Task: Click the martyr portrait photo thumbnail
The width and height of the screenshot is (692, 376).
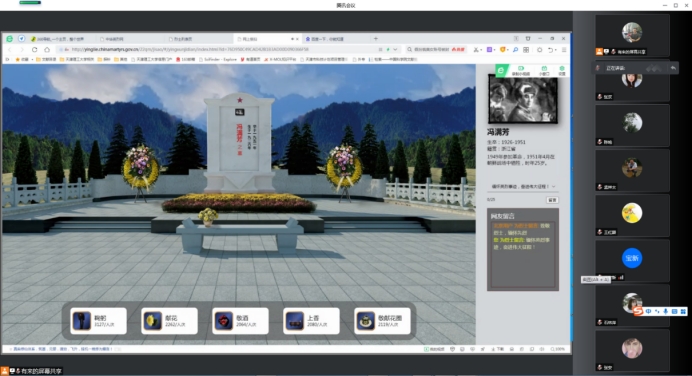Action: point(523,99)
